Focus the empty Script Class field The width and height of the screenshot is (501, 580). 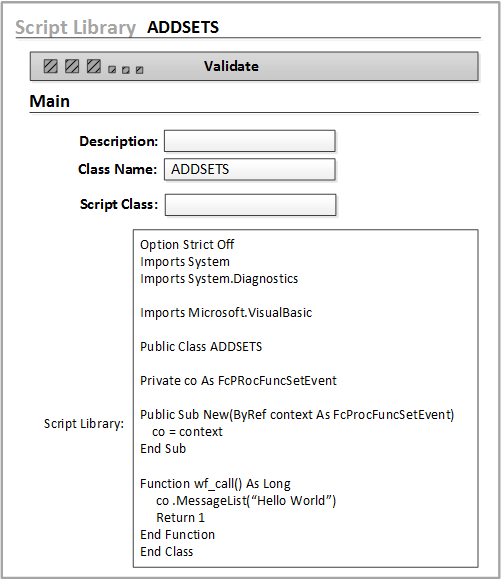pyautogui.click(x=250, y=205)
